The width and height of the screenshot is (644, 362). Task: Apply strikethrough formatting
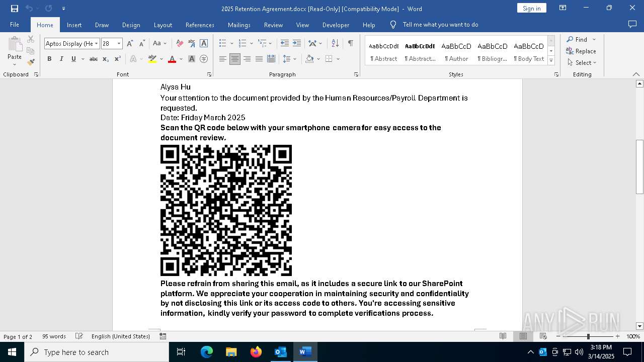94,59
